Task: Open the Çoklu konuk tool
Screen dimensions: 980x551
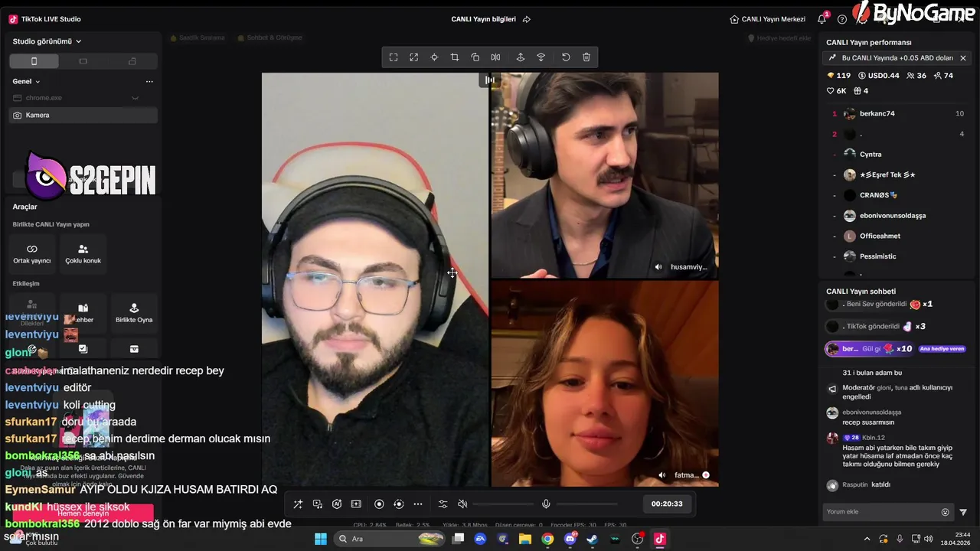Action: point(83,254)
